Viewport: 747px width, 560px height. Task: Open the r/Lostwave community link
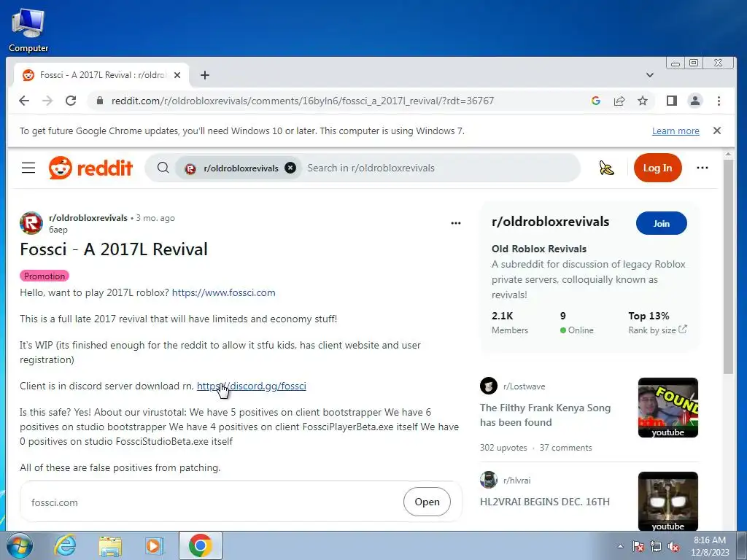pos(524,386)
